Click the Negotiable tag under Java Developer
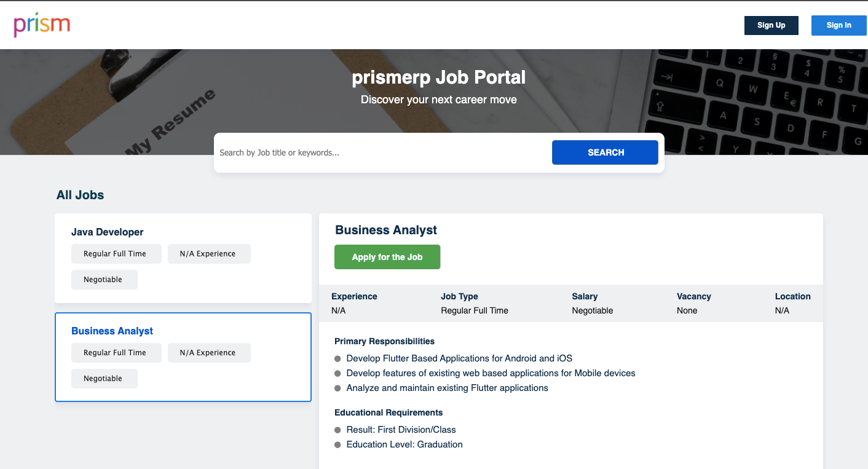The height and width of the screenshot is (469, 868). point(104,279)
